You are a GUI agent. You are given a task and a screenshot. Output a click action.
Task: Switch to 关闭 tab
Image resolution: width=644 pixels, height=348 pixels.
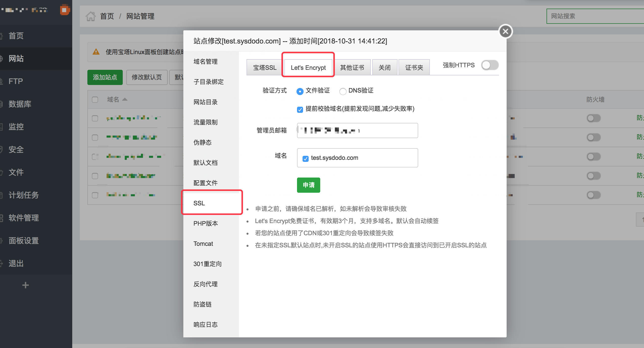385,68
